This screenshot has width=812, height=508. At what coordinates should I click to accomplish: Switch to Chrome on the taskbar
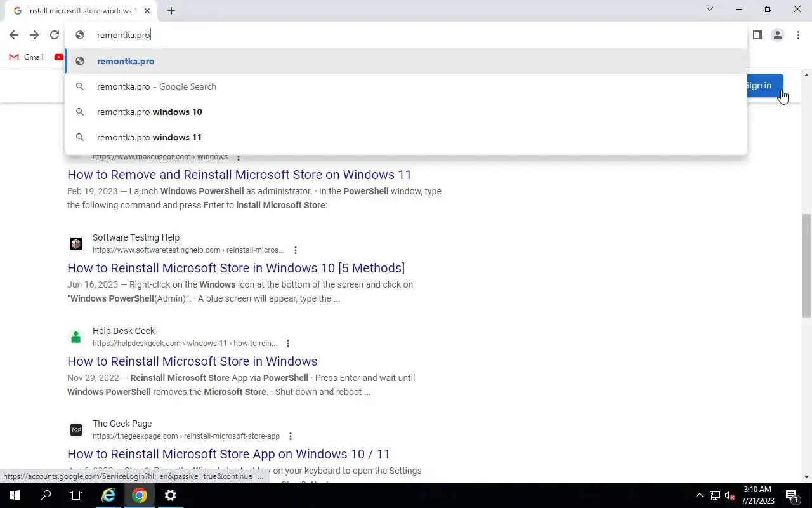point(140,495)
